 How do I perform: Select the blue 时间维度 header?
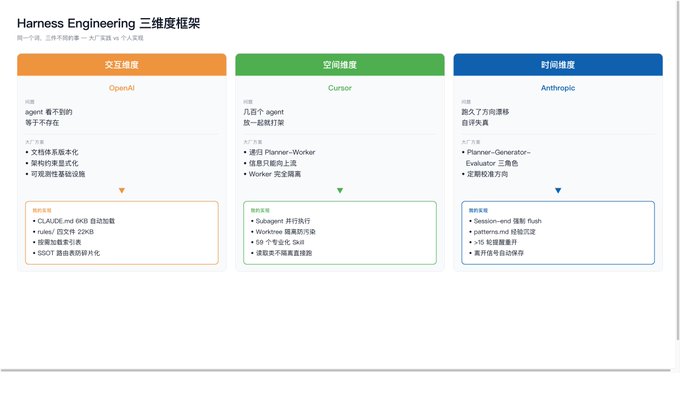558,65
